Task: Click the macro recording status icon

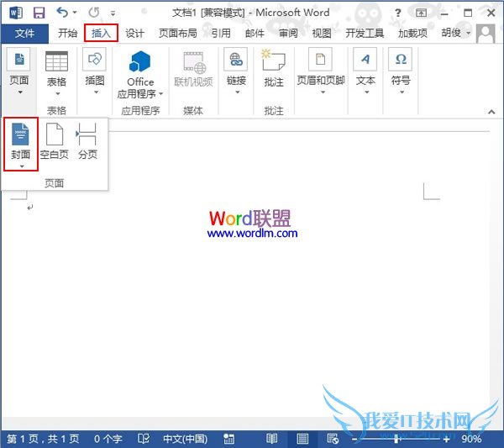Action: 228,439
